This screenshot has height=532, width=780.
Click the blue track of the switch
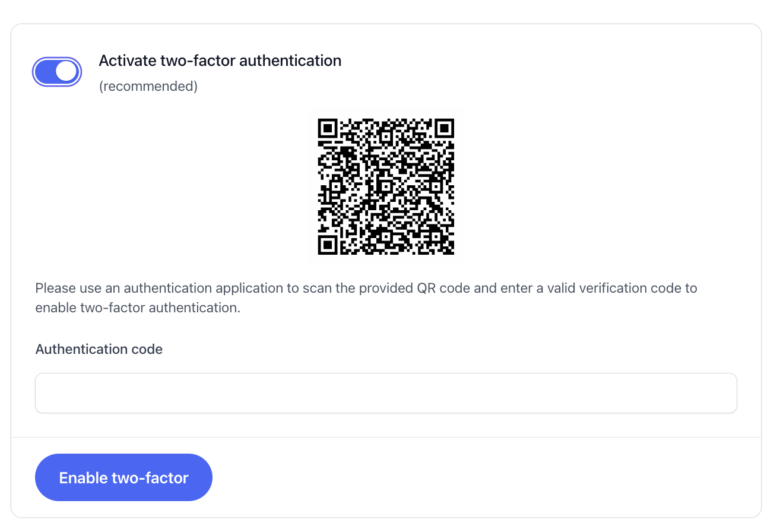click(x=45, y=72)
